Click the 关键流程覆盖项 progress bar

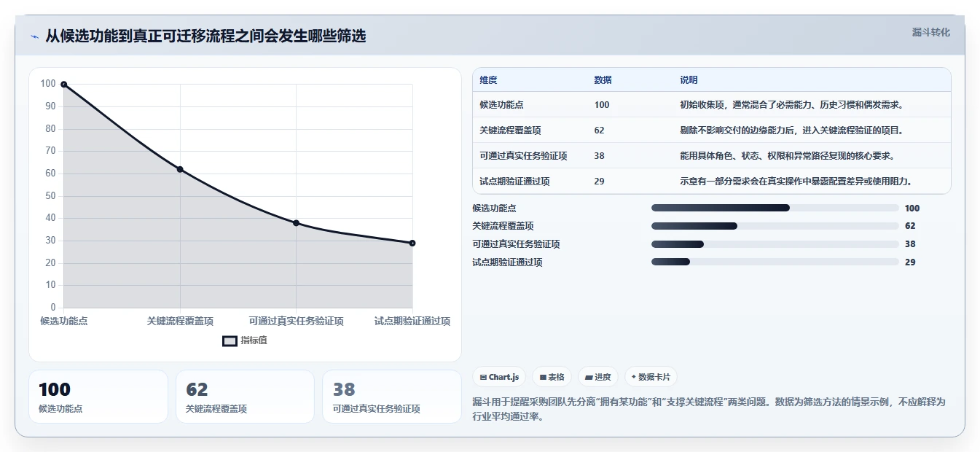(x=775, y=226)
